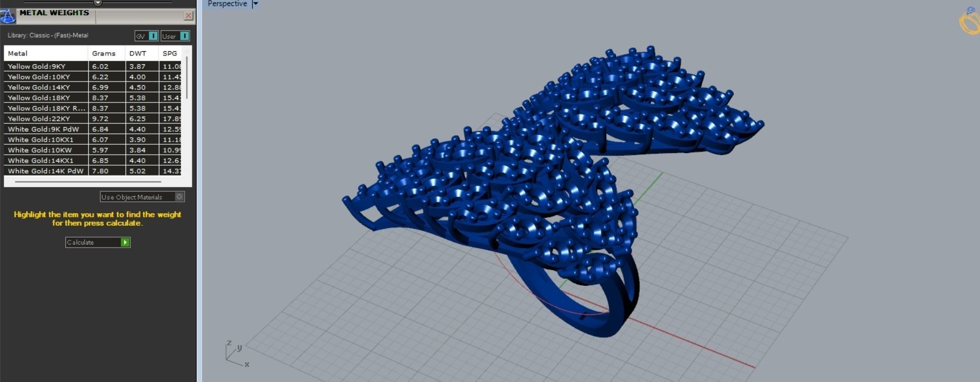The height and width of the screenshot is (382, 980).
Task: Select the Perspective viewport title
Action: (x=227, y=4)
